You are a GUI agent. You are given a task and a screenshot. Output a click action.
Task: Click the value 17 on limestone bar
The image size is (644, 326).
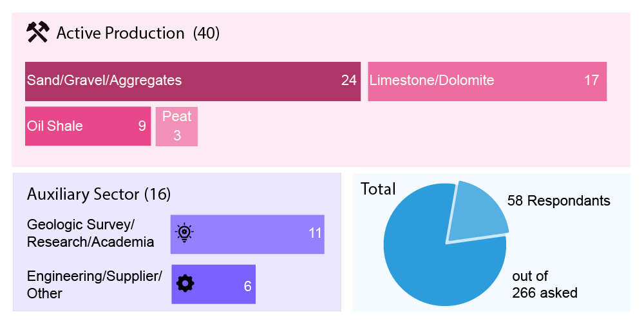coord(591,81)
